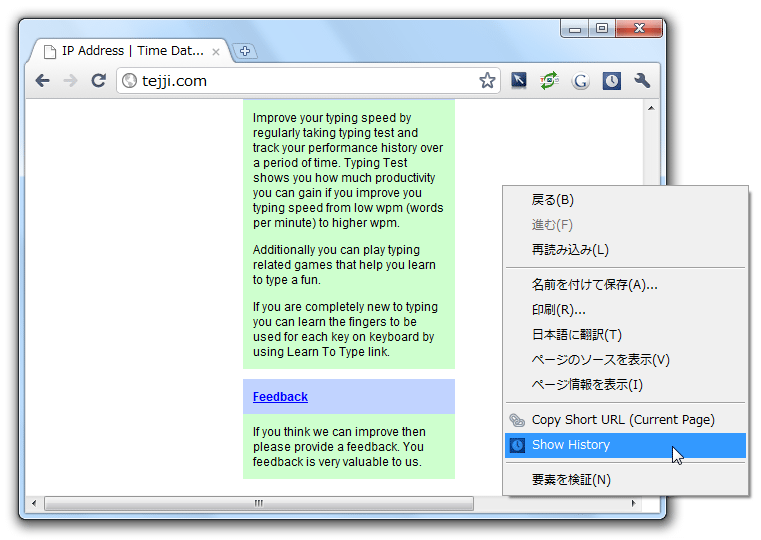761x540 pixels.
Task: Choose Copy Short URL (Current Page)
Action: [x=626, y=420]
